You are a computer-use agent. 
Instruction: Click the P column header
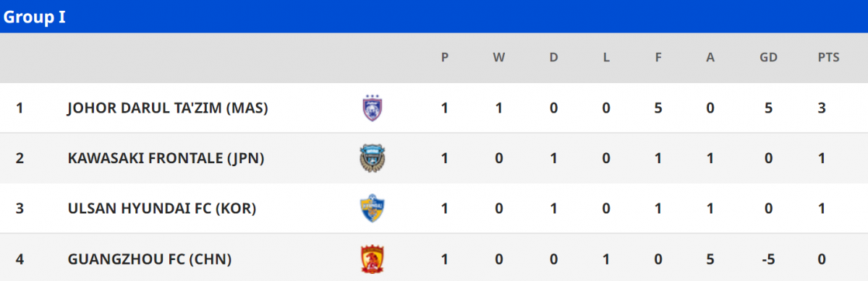point(445,58)
